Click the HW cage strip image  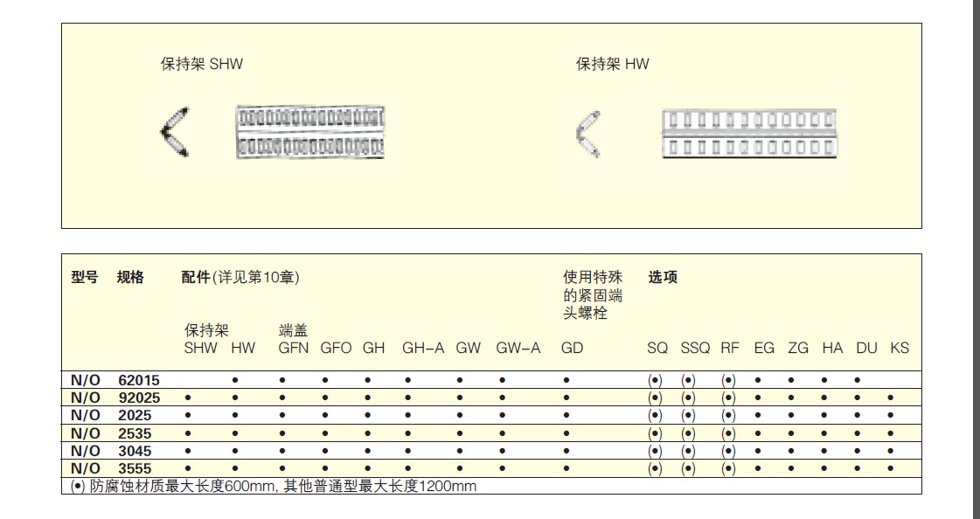tap(749, 135)
